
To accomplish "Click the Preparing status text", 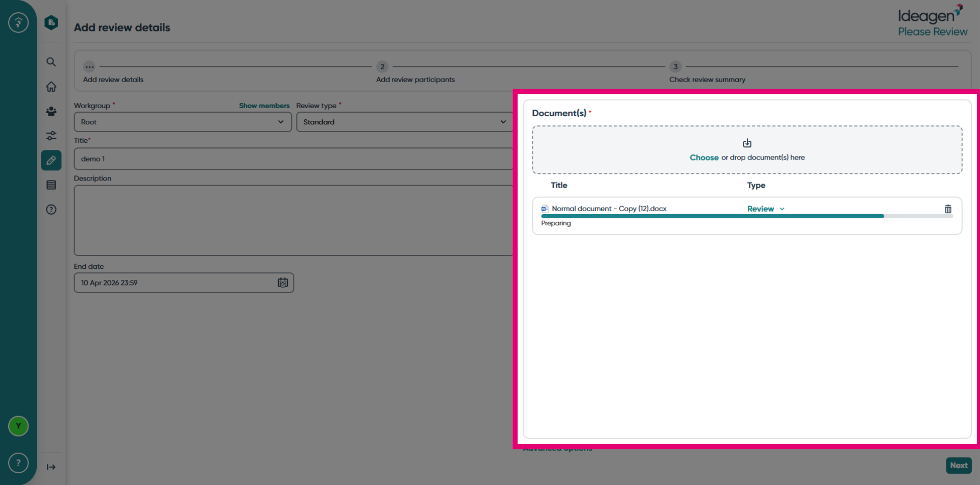I will (x=556, y=223).
